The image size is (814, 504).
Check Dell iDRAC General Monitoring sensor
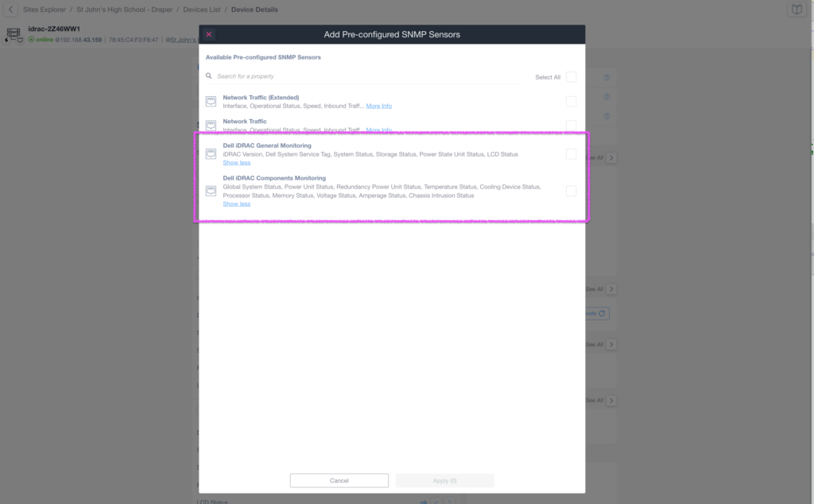coord(571,153)
